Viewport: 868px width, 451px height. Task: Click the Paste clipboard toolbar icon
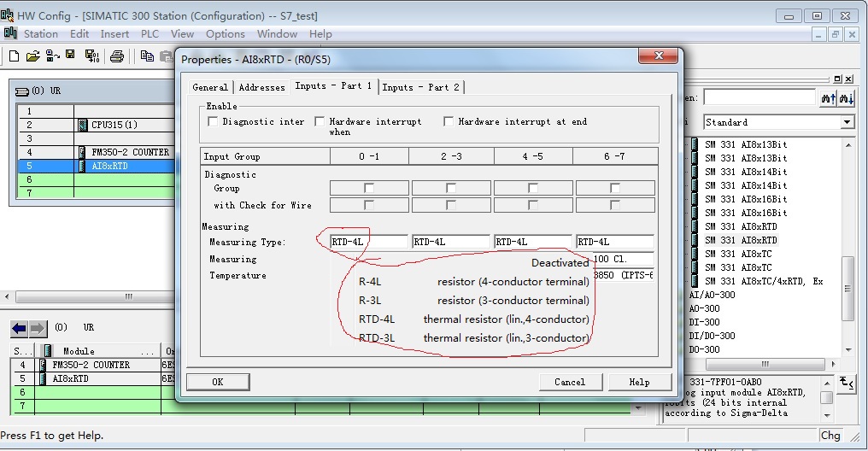coord(166,56)
